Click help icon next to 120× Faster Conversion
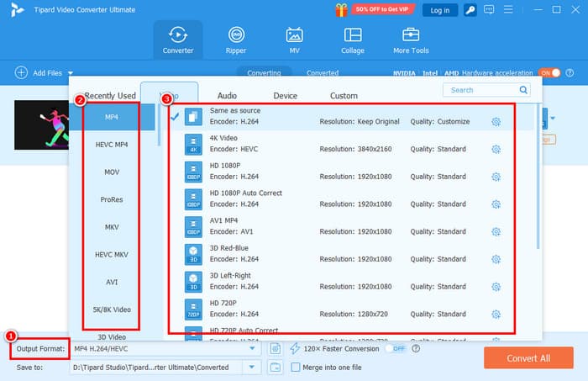This screenshot has height=381, width=588. (x=416, y=349)
